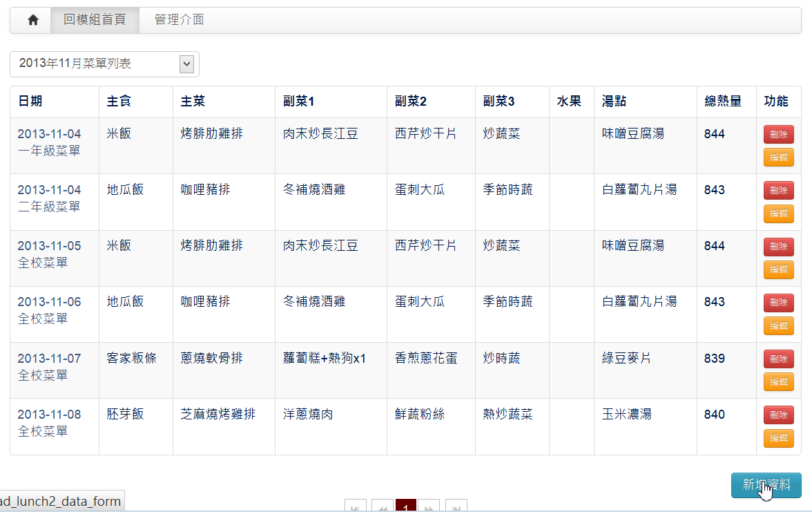Delete the 2013-11-04 二年級菜單 entry
Viewport: 812px width, 512px height.
coord(778,191)
